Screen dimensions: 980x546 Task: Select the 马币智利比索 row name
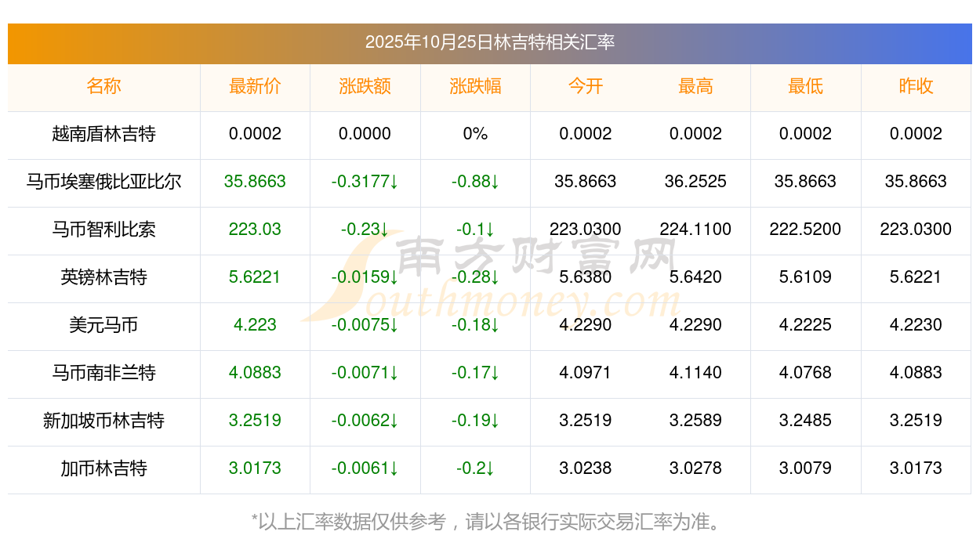coord(103,230)
